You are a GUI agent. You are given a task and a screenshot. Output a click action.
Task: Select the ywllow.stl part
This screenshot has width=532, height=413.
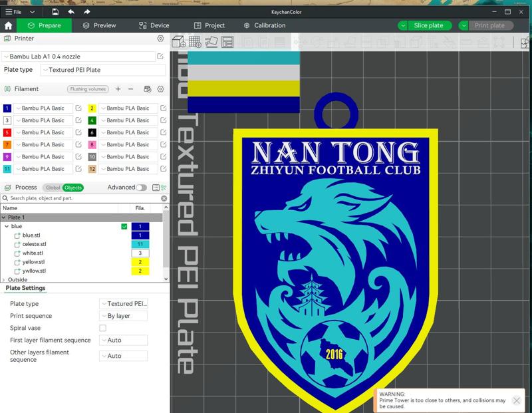tap(34, 271)
